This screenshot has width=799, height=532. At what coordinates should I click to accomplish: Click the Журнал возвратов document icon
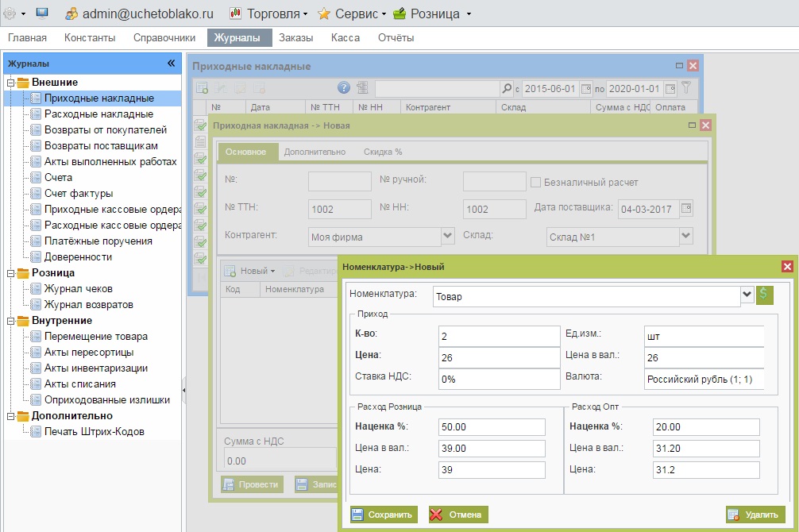click(36, 305)
